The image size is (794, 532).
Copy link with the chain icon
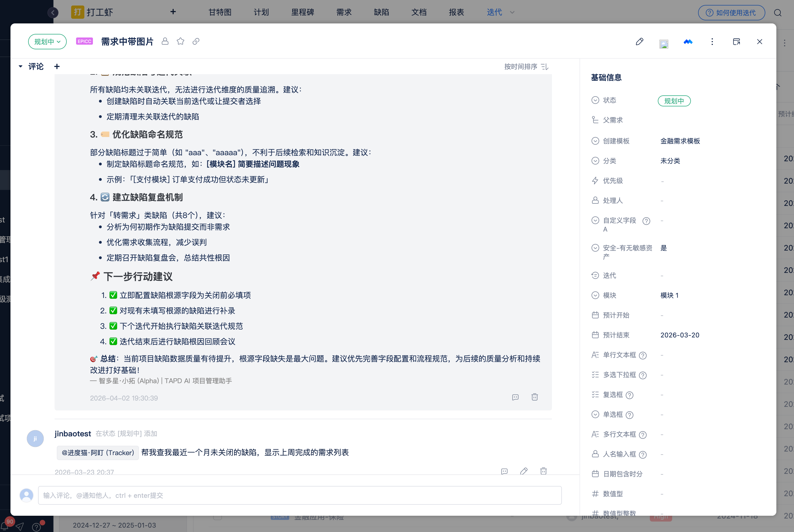click(x=196, y=41)
